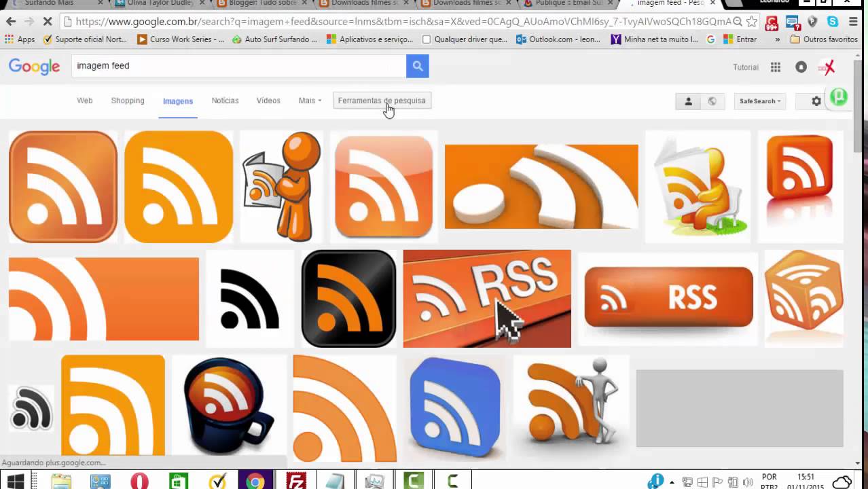Open the black square RSS icon image
Viewport: 868px width, 489px height.
[x=348, y=299]
